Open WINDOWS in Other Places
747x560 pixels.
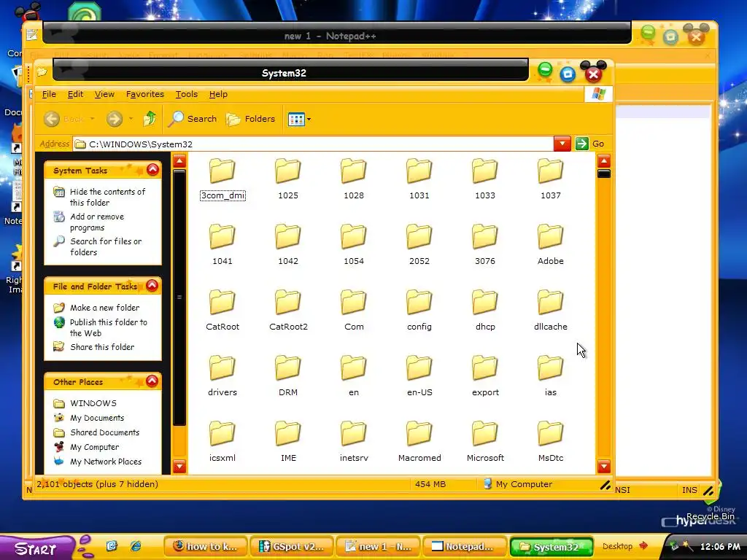[x=93, y=403]
